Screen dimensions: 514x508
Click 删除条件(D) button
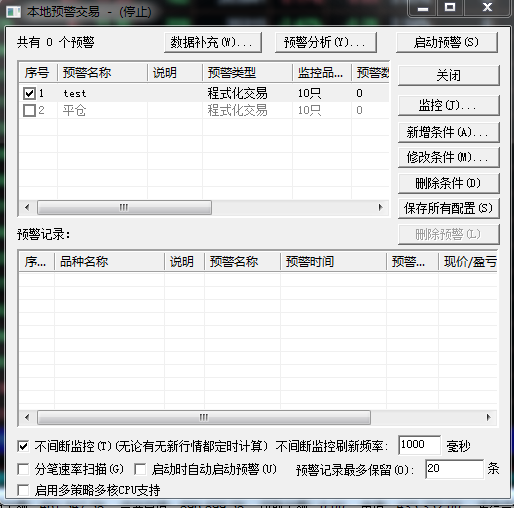(449, 183)
